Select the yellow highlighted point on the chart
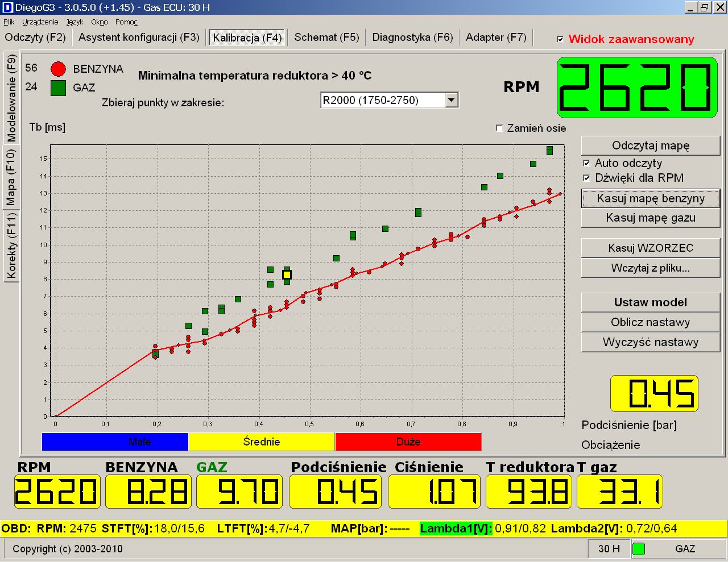 click(x=287, y=275)
